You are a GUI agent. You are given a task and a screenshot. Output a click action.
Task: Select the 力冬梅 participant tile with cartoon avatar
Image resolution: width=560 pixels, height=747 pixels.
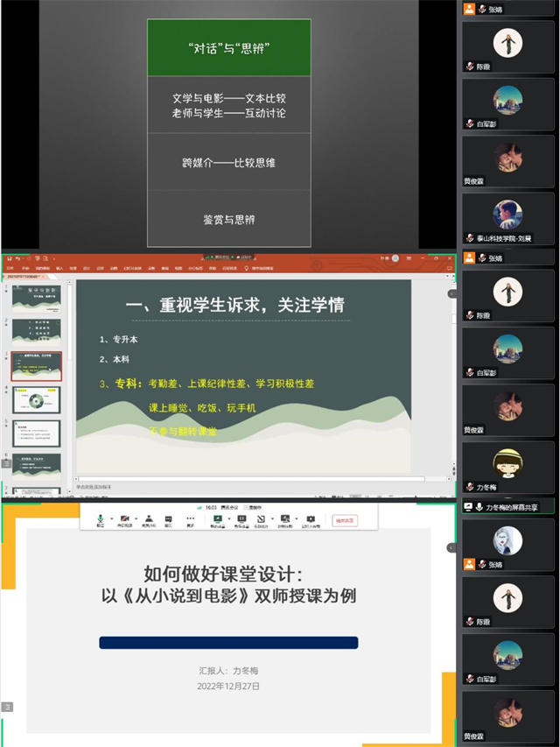pos(507,467)
